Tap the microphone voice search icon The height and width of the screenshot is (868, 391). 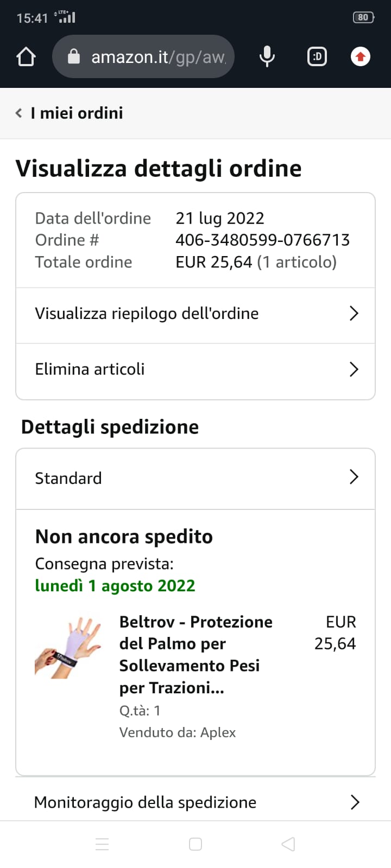(267, 56)
